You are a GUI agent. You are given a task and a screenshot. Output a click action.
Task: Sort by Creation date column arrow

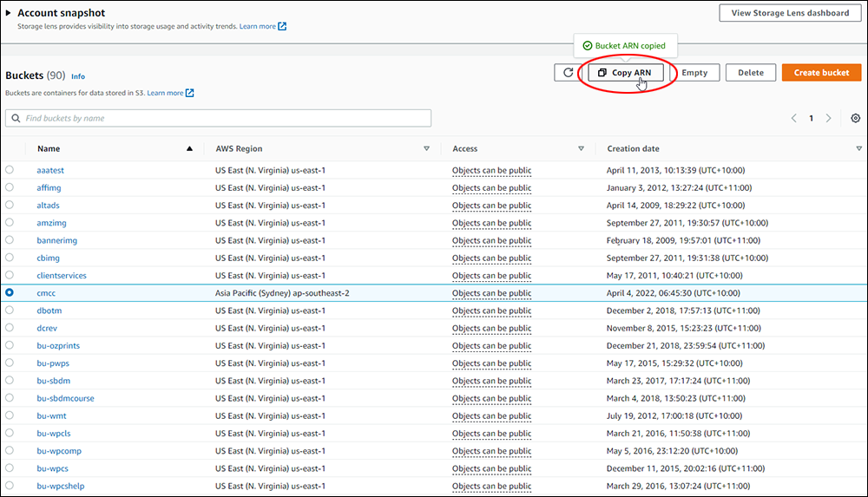(x=858, y=148)
